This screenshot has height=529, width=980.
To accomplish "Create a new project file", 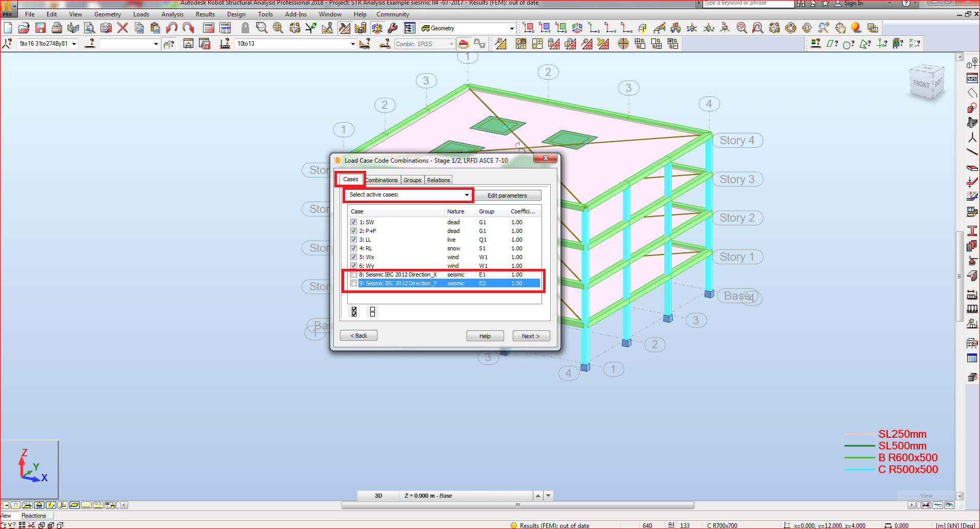I will click(x=8, y=28).
